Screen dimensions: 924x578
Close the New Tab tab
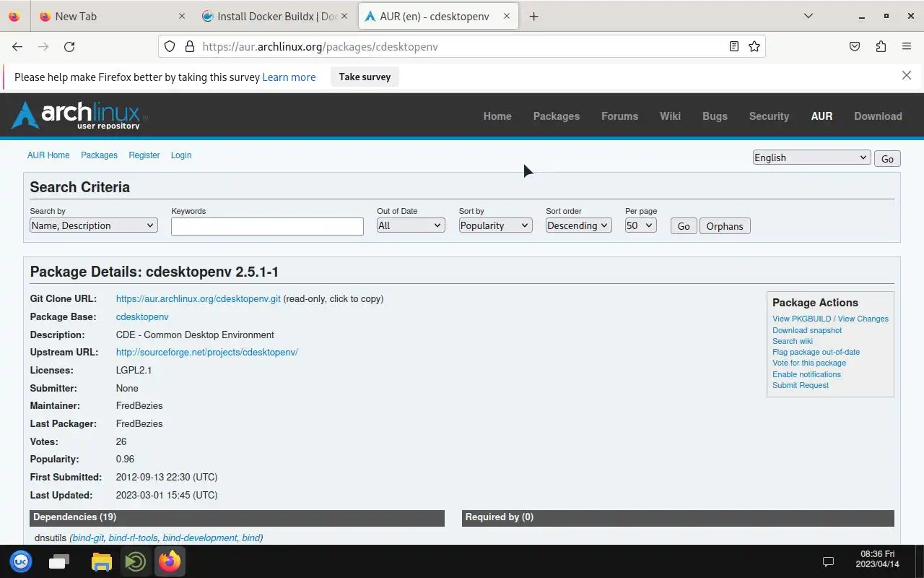tap(182, 16)
